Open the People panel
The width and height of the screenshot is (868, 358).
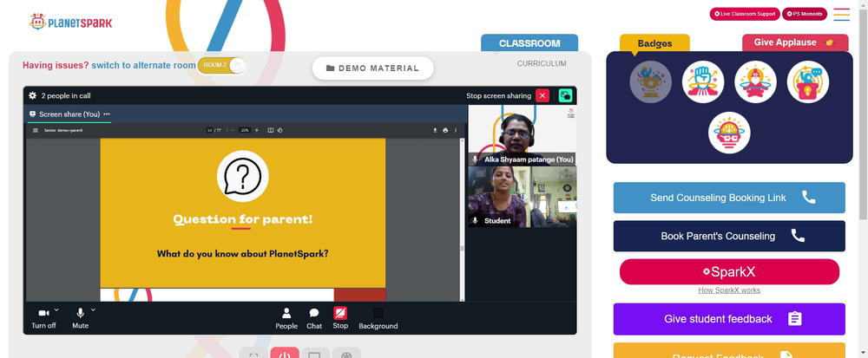pos(286,319)
